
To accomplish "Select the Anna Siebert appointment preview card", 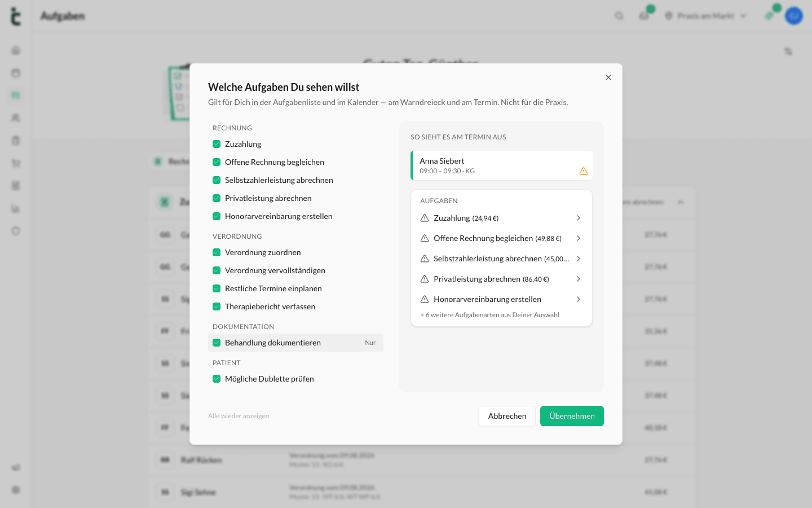I will (x=502, y=165).
